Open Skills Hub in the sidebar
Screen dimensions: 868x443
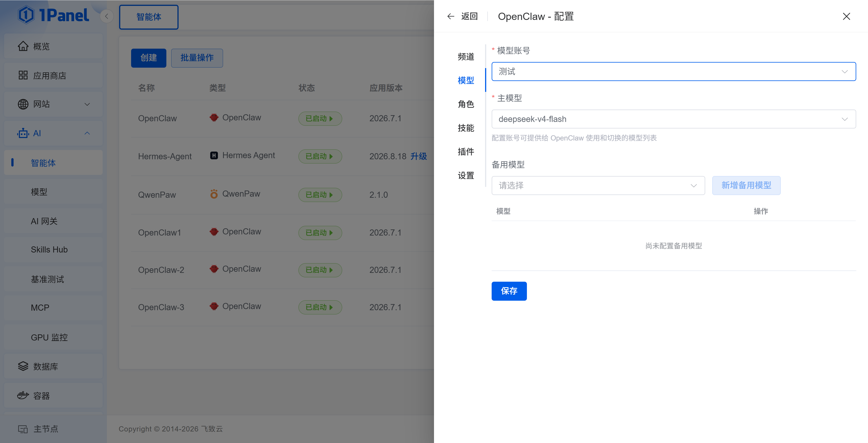point(53,250)
